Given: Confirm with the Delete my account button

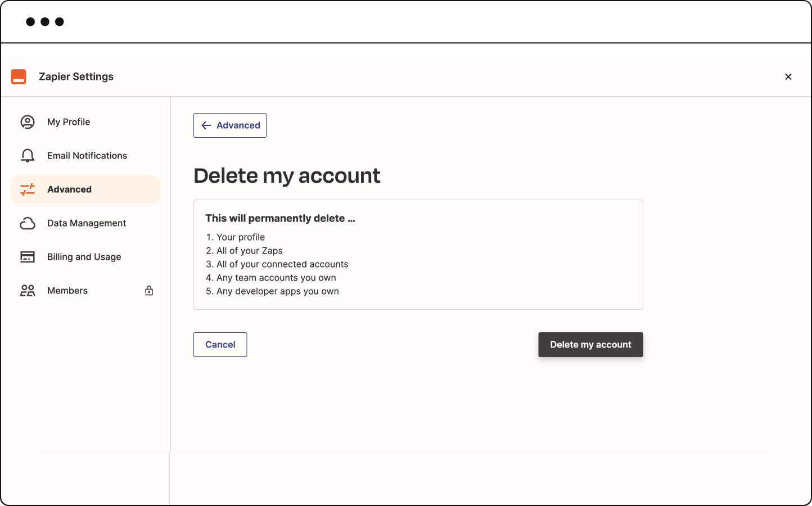Looking at the screenshot, I should [590, 345].
